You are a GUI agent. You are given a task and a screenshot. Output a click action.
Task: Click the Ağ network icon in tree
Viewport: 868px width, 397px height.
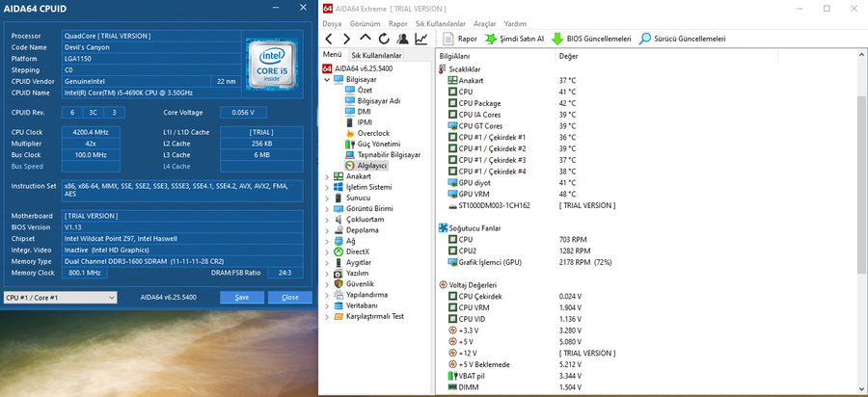[x=339, y=241]
